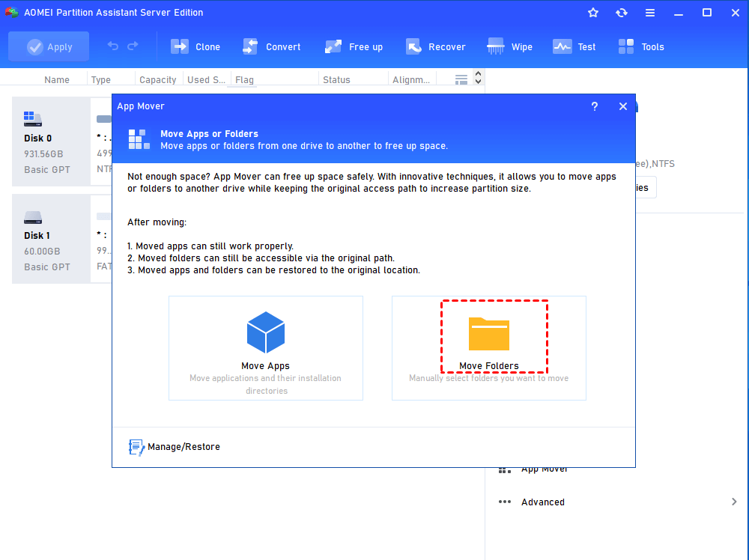
Task: Sort by the Capacity column header
Action: pos(157,79)
